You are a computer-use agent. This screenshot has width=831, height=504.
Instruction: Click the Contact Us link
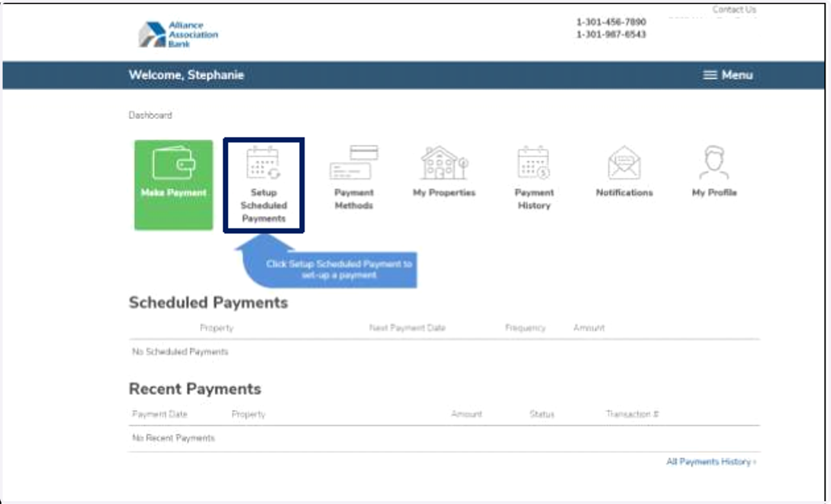pos(734,10)
